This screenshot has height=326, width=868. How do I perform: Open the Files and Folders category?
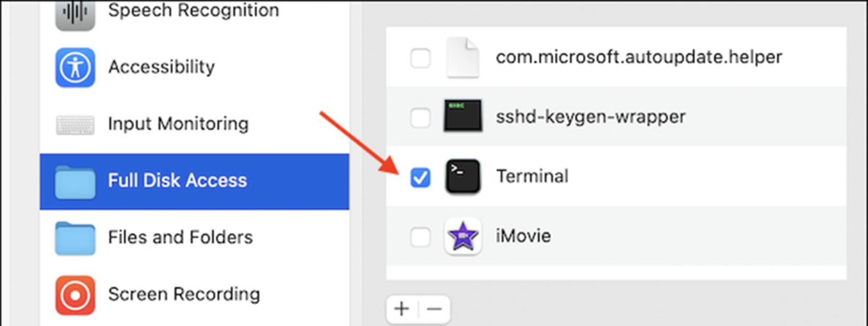coord(194,238)
